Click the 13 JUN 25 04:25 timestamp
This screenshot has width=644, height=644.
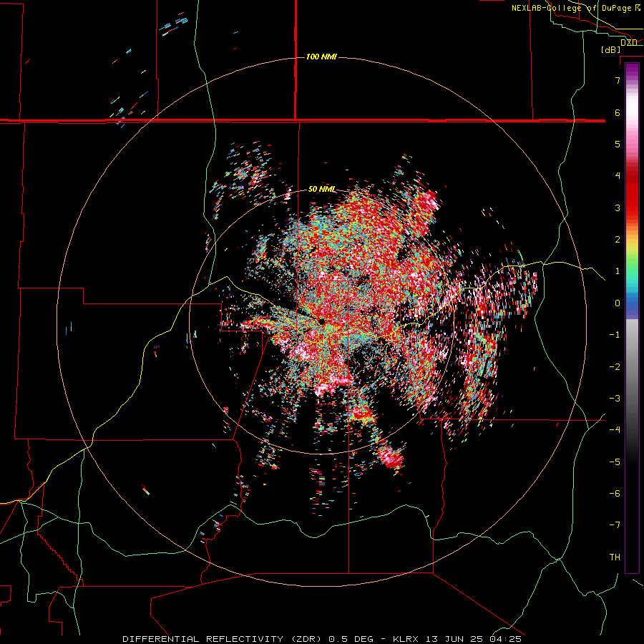pos(474,639)
